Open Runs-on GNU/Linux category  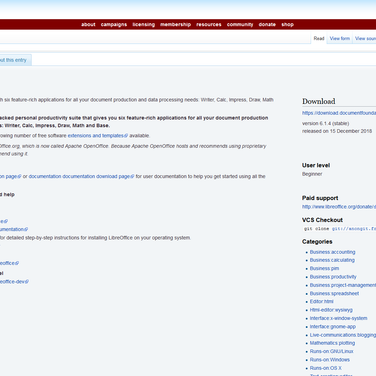tap(331, 351)
